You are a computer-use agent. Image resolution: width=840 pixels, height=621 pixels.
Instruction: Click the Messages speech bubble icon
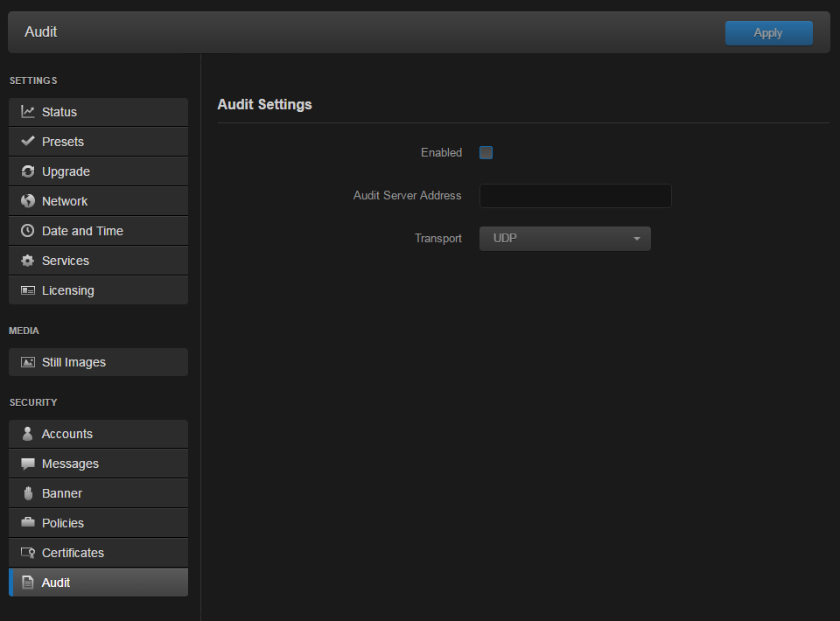27,463
